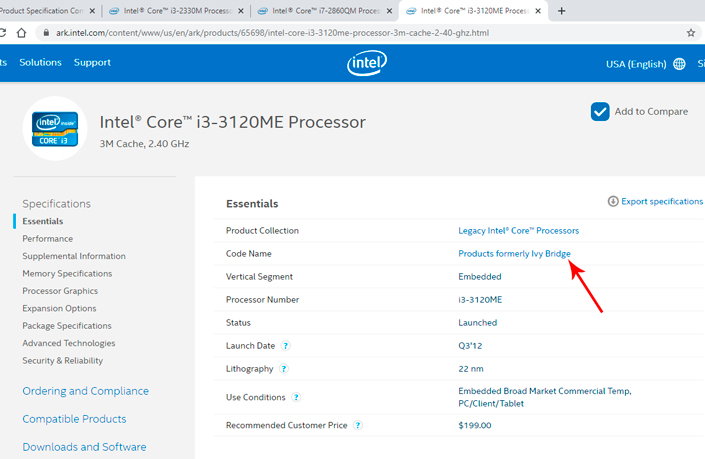
Task: Jump to Supplemental Information section
Action: [x=74, y=256]
